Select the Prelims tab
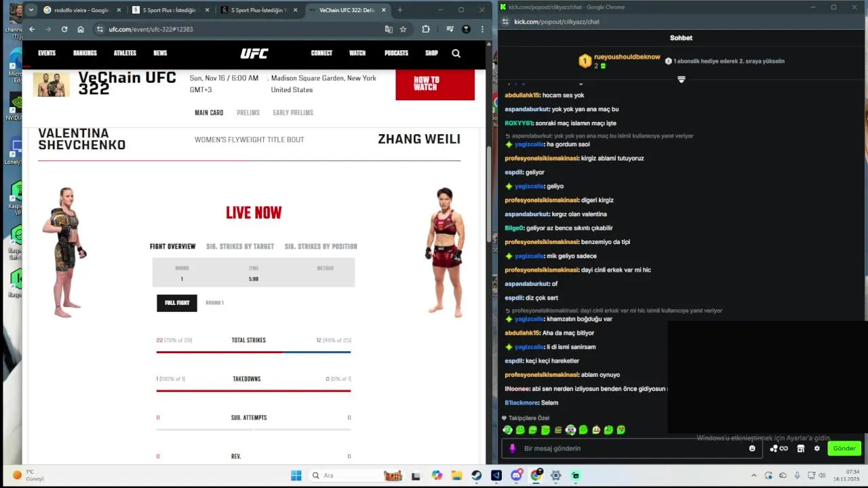 point(248,113)
